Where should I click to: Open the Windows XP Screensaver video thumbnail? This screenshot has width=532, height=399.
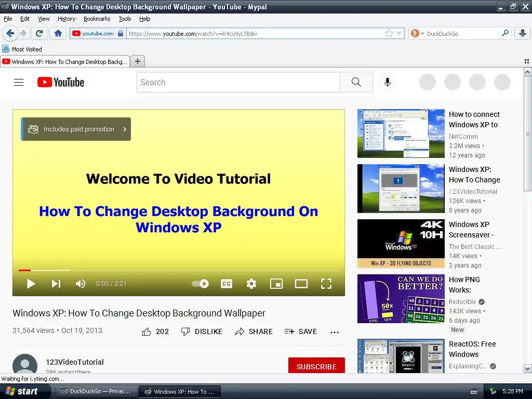click(x=401, y=244)
